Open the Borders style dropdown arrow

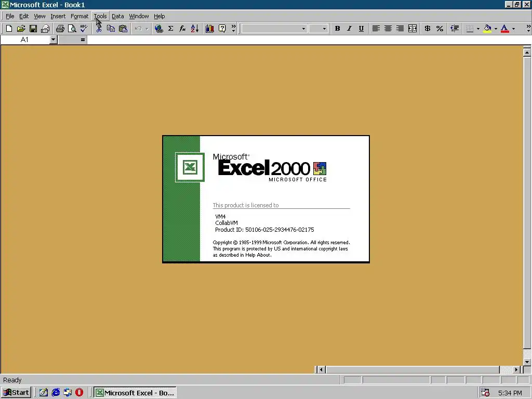tap(478, 29)
